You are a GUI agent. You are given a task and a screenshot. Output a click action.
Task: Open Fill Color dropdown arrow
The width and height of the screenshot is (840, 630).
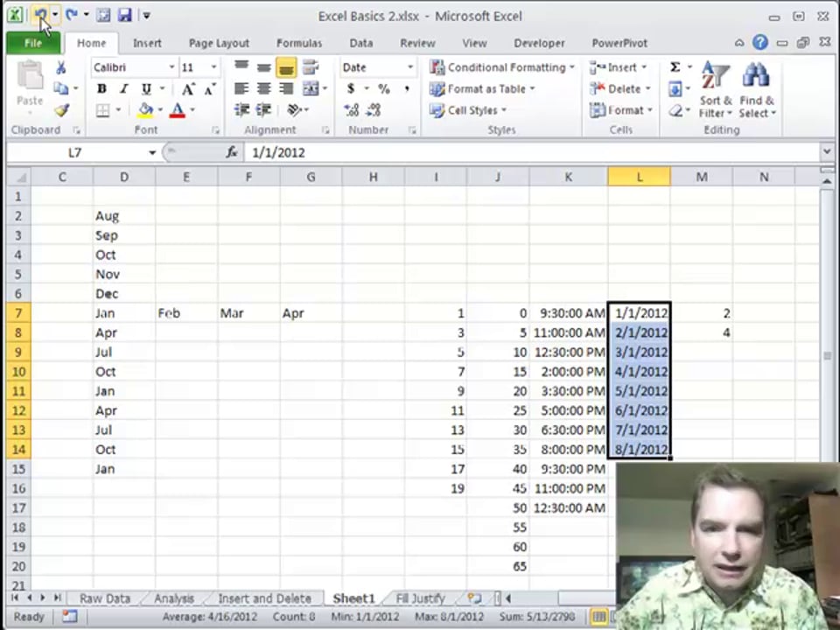(x=160, y=110)
